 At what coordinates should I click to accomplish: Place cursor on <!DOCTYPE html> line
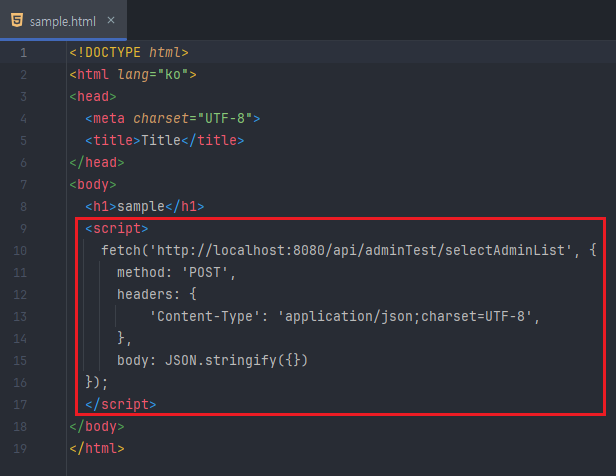pos(129,53)
